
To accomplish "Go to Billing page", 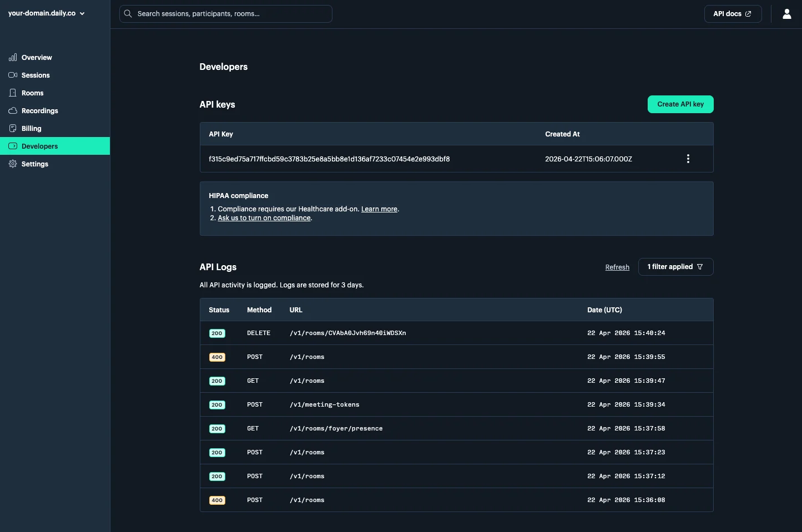I will click(x=55, y=129).
